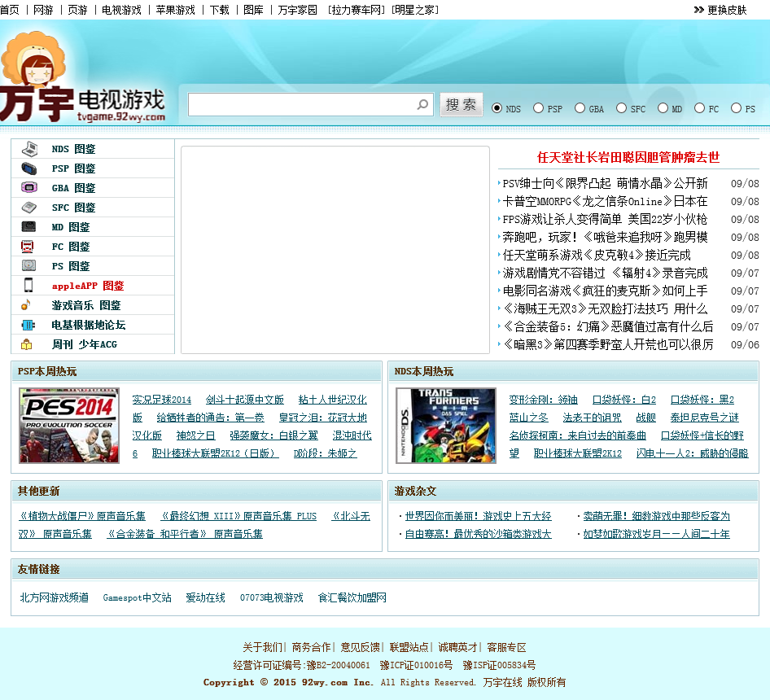Open the 泰坦尼克号之谜 game link
This screenshot has height=700, width=770.
coord(705,418)
